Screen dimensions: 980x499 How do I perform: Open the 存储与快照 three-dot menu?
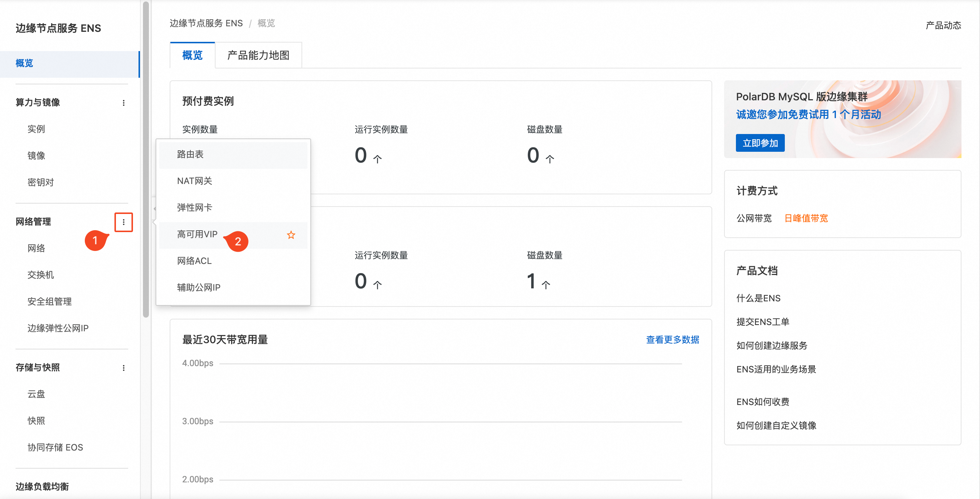(123, 368)
